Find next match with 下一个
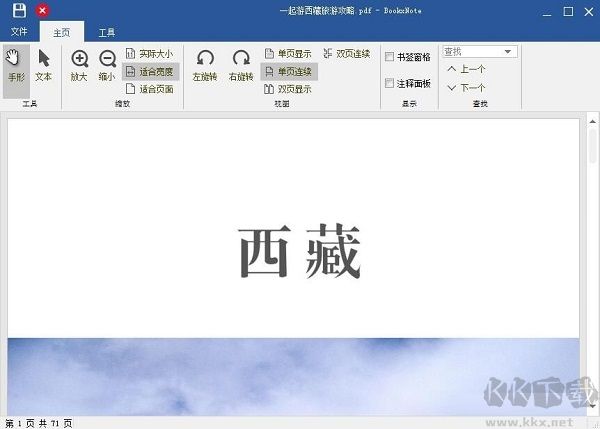 coord(466,88)
